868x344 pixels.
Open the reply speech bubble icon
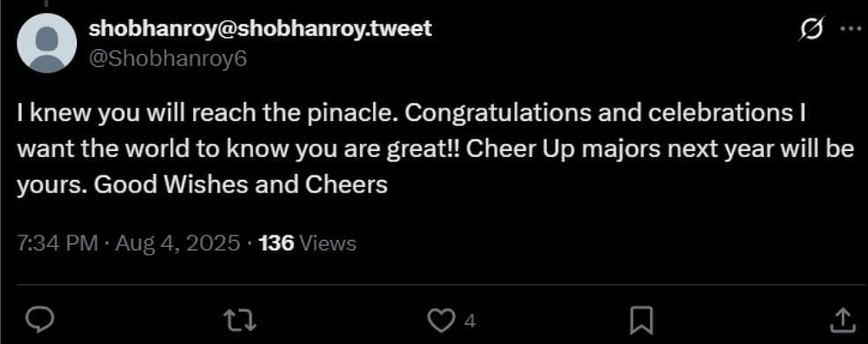click(40, 320)
